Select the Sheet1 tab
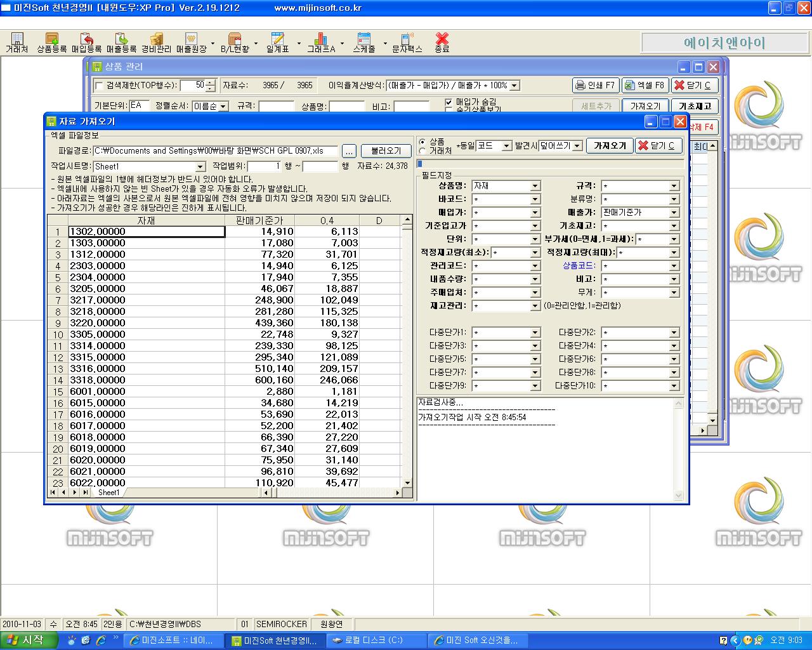This screenshot has width=812, height=650. pyautogui.click(x=108, y=493)
